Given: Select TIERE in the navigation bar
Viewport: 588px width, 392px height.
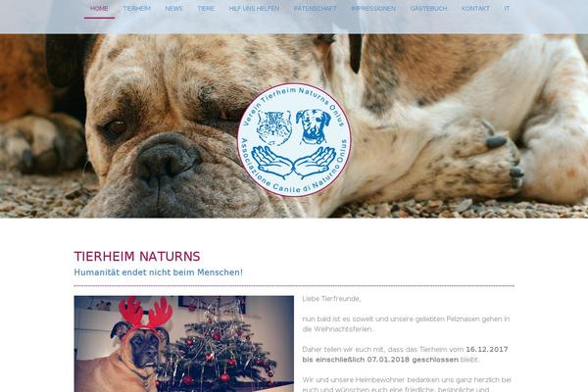Looking at the screenshot, I should (206, 8).
